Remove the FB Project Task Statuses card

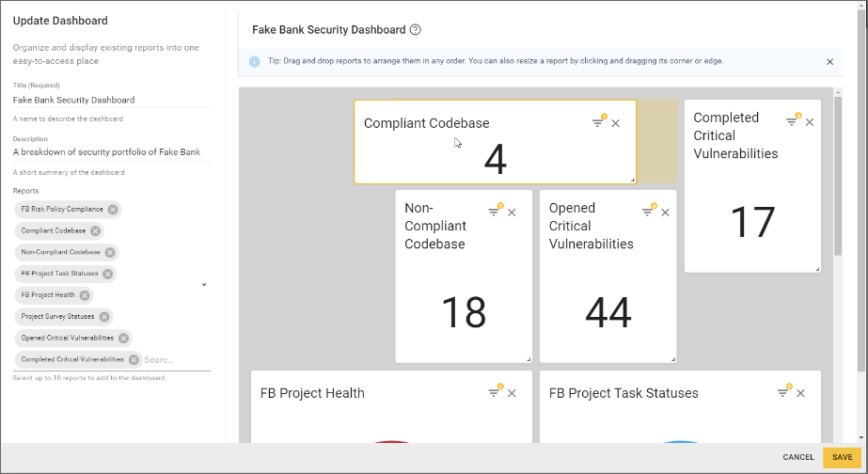tap(800, 393)
